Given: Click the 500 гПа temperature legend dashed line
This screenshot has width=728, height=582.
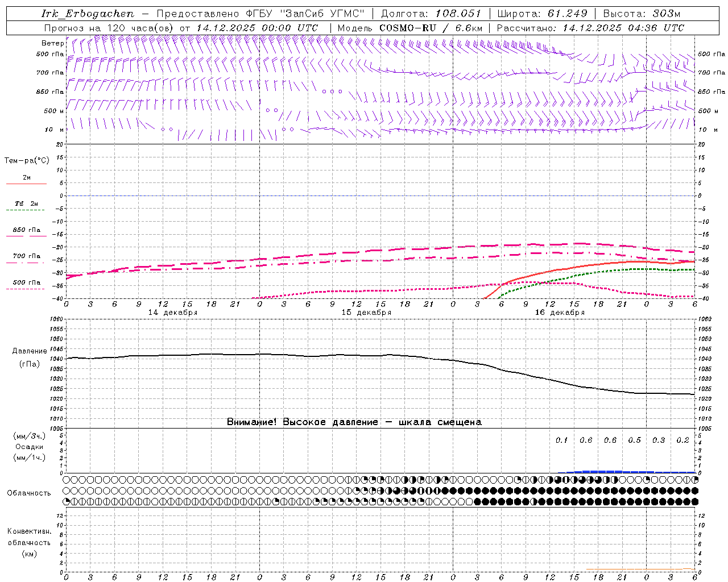Looking at the screenshot, I should pos(26,289).
